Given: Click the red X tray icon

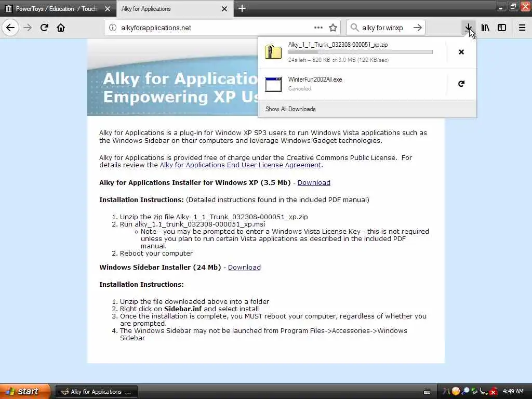Looking at the screenshot, I should (494, 392).
